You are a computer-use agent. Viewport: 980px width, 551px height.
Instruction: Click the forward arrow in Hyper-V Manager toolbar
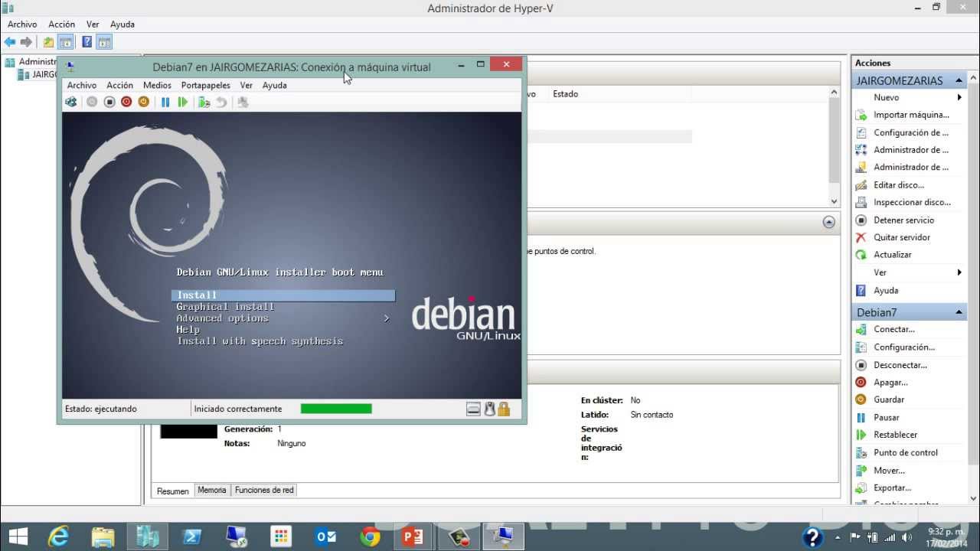26,42
